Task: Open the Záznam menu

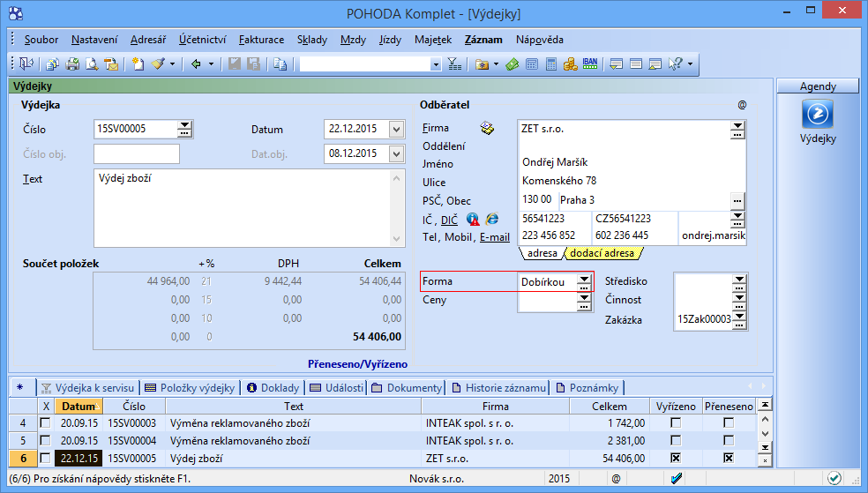Action: coord(483,40)
